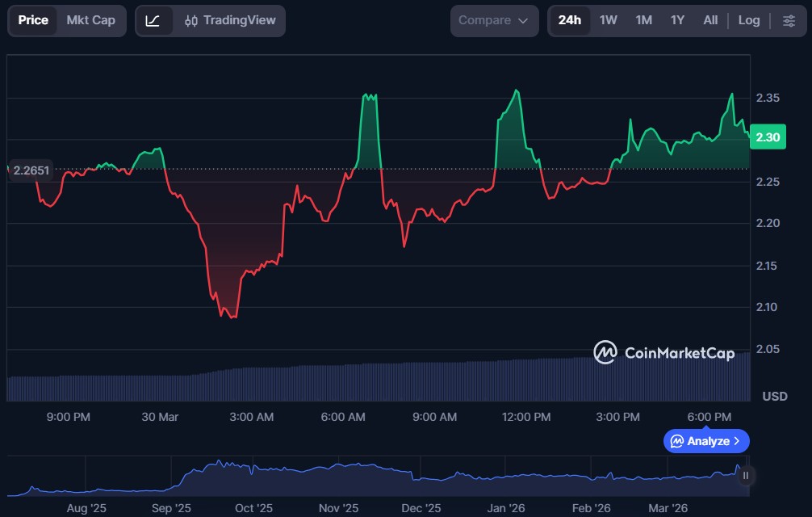
Task: Click the CoinMarketCap watermark logo
Action: pos(605,352)
